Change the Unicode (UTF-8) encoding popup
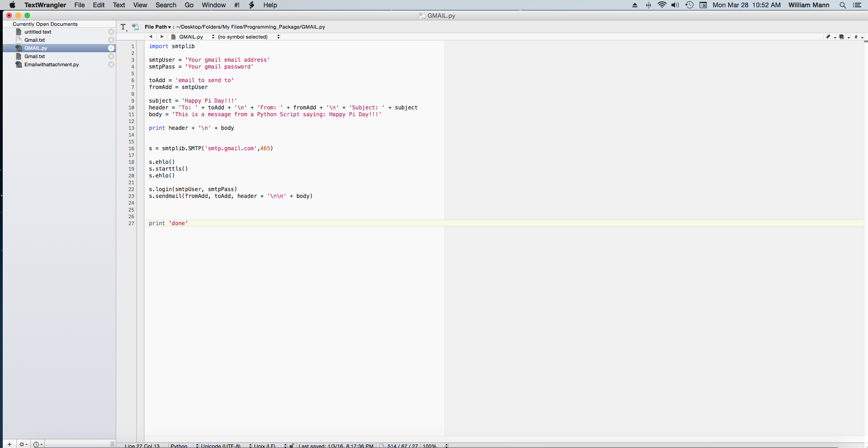 (226, 446)
